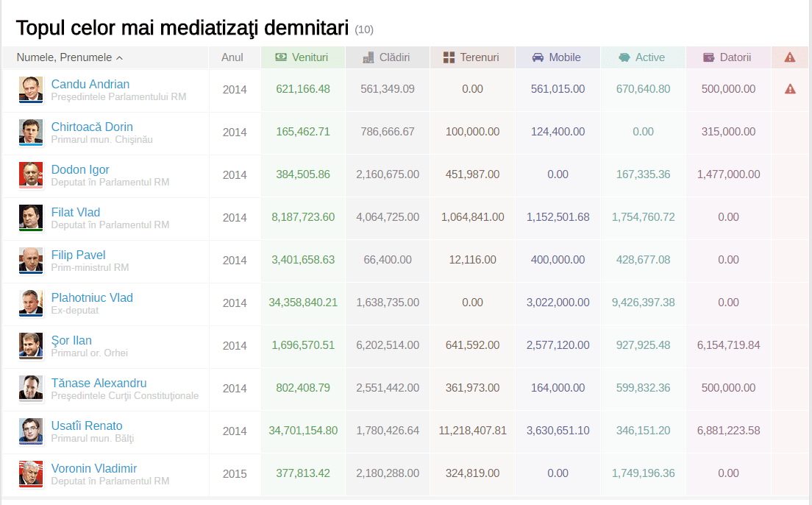The height and width of the screenshot is (505, 812).
Task: Open Plahotniuc Vlad profile link
Action: click(x=92, y=297)
